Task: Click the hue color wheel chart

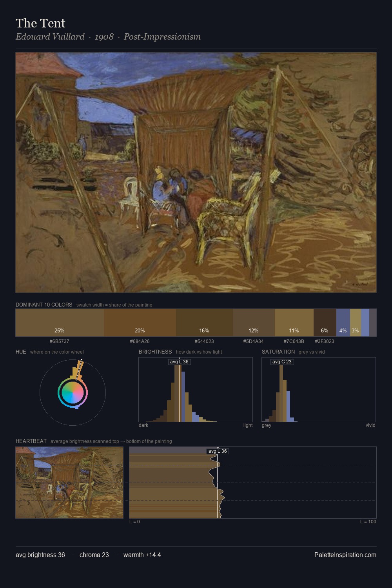Action: 73,392
